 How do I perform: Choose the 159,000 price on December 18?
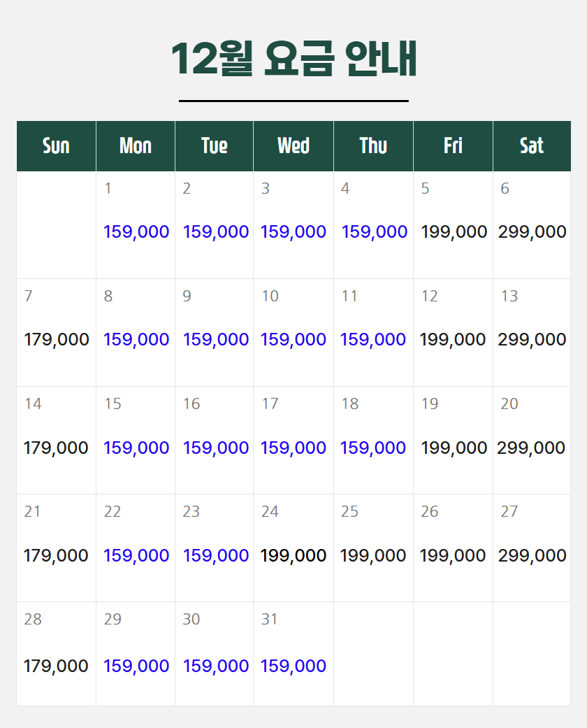point(373,448)
